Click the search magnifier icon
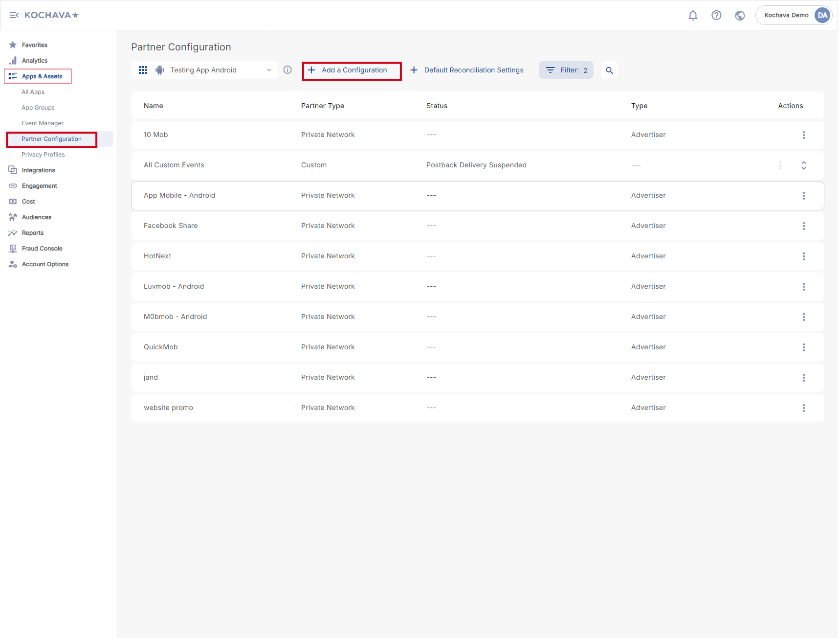 [x=609, y=70]
